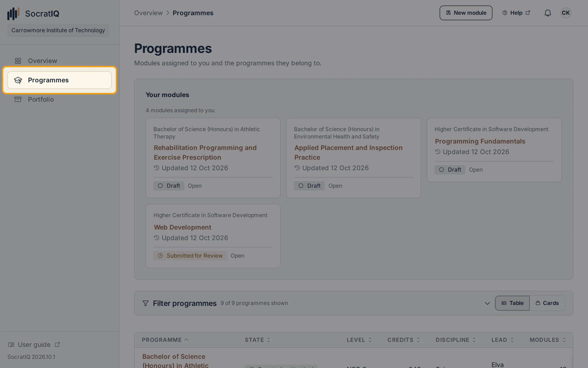This screenshot has height=368, width=588.
Task: Click Carrowmore Institute of Technology label
Action: (58, 30)
